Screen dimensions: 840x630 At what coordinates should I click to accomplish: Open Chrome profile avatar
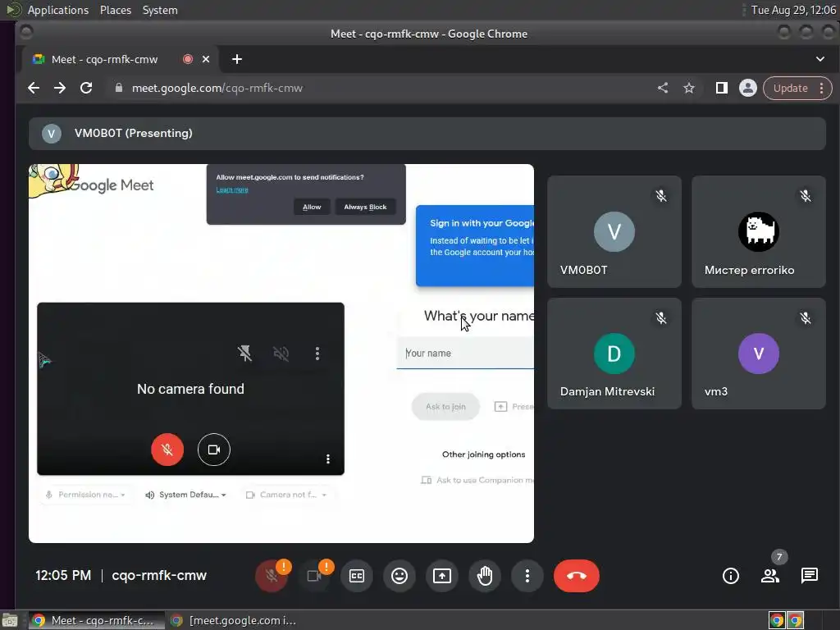click(x=748, y=88)
